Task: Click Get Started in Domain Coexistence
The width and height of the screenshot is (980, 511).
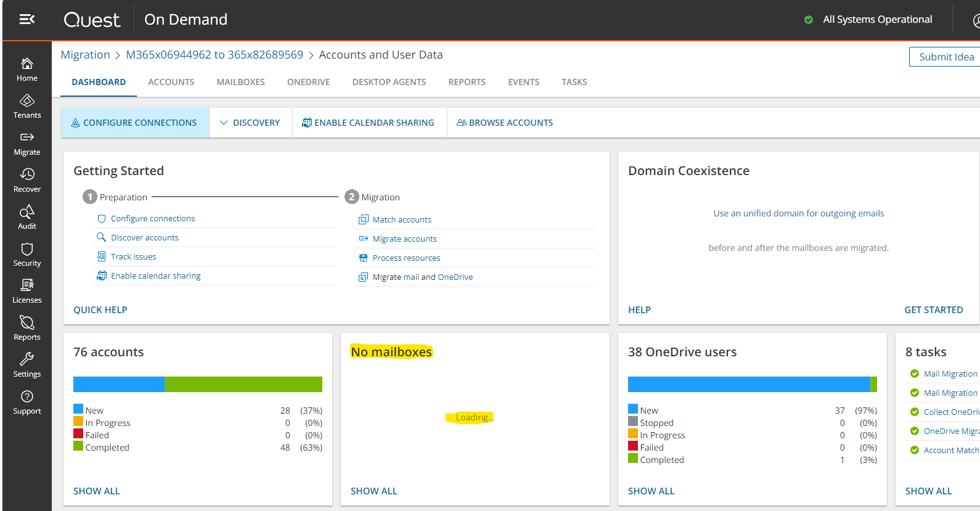Action: point(933,310)
